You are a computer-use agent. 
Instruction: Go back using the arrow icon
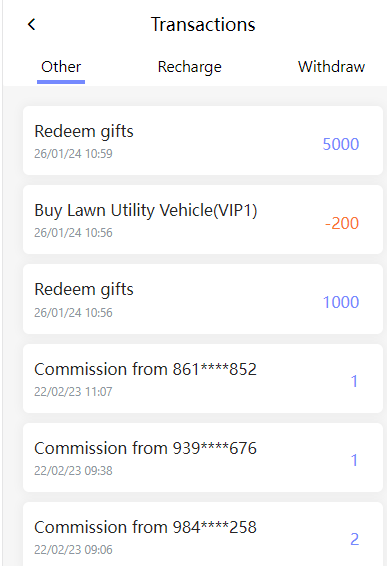pyautogui.click(x=32, y=25)
